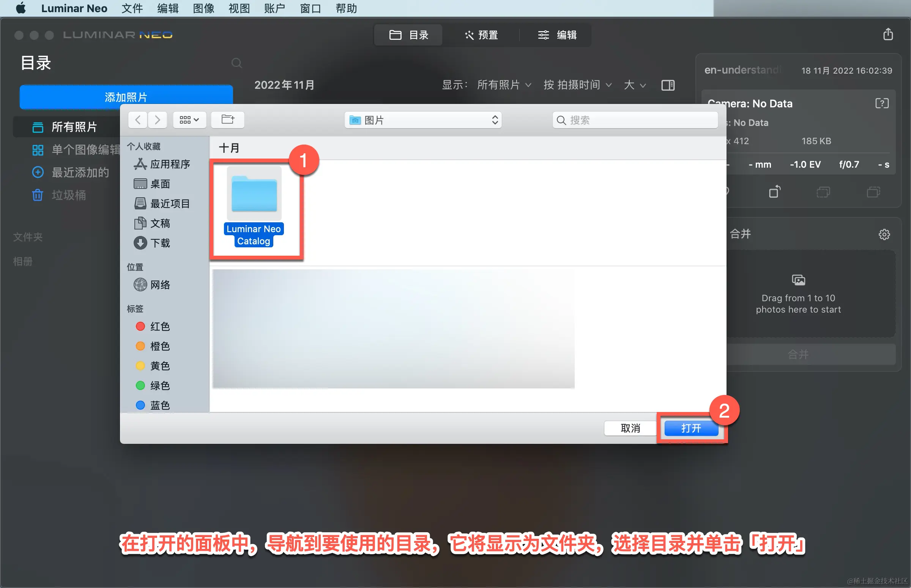The width and height of the screenshot is (911, 588).
Task: Open the 图像 menu in menu bar
Action: [203, 8]
